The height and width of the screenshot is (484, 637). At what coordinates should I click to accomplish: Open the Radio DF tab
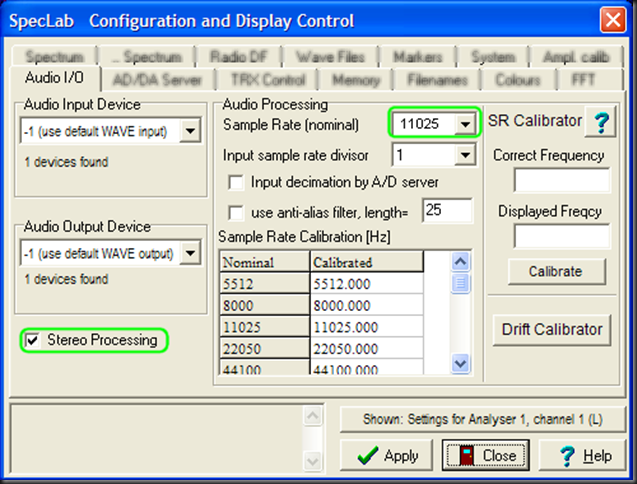tap(239, 57)
